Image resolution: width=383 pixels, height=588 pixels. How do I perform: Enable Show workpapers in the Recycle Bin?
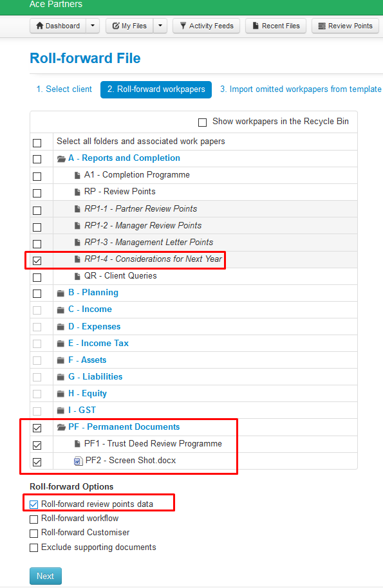click(x=203, y=122)
